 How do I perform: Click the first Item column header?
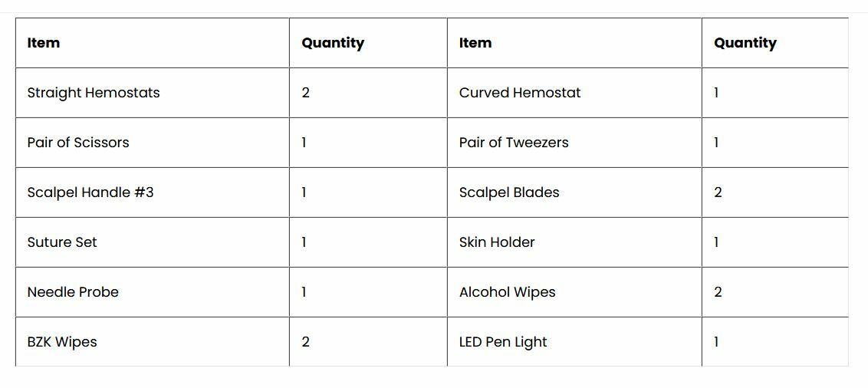coord(44,43)
